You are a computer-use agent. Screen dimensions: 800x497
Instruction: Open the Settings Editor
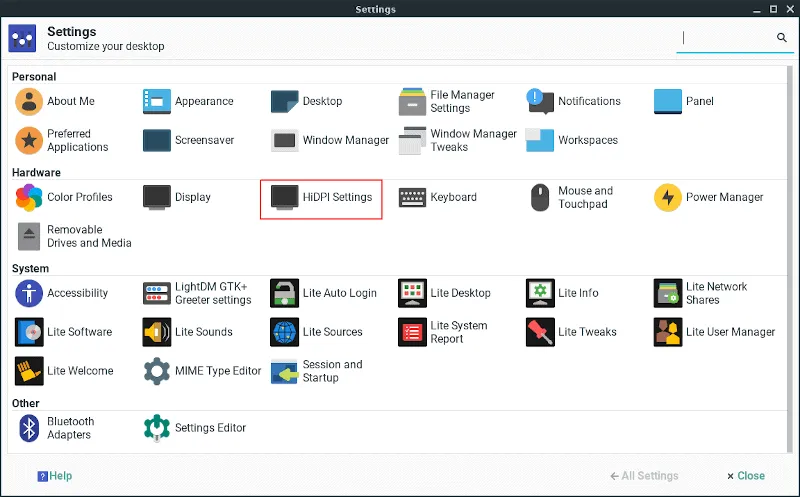coord(195,428)
